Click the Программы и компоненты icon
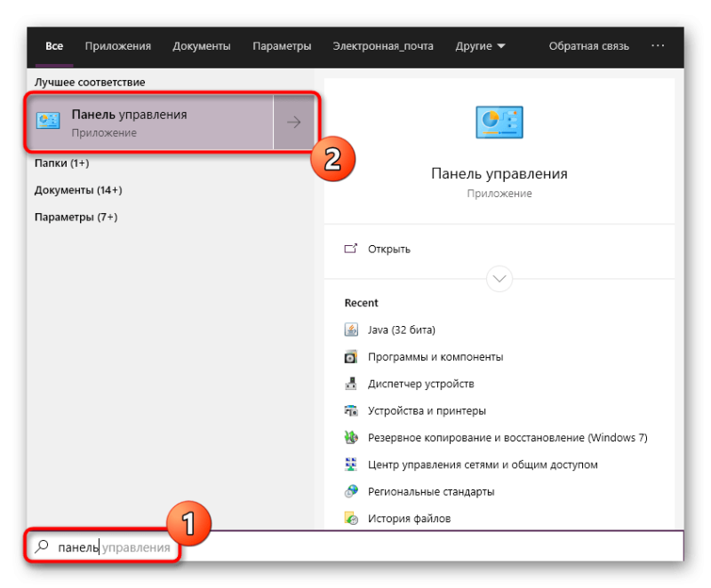711x588 pixels. [x=351, y=356]
